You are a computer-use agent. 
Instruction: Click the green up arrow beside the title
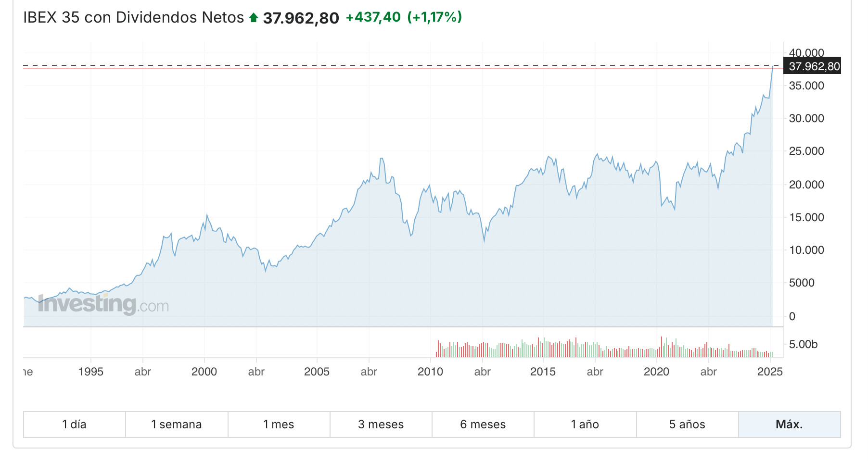pos(254,18)
